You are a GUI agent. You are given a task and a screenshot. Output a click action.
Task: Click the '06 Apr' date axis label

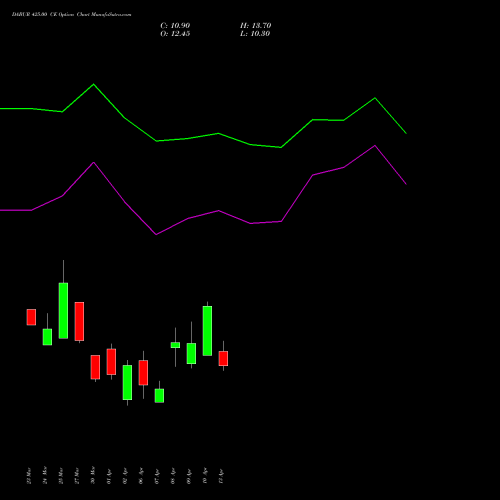coord(141,476)
